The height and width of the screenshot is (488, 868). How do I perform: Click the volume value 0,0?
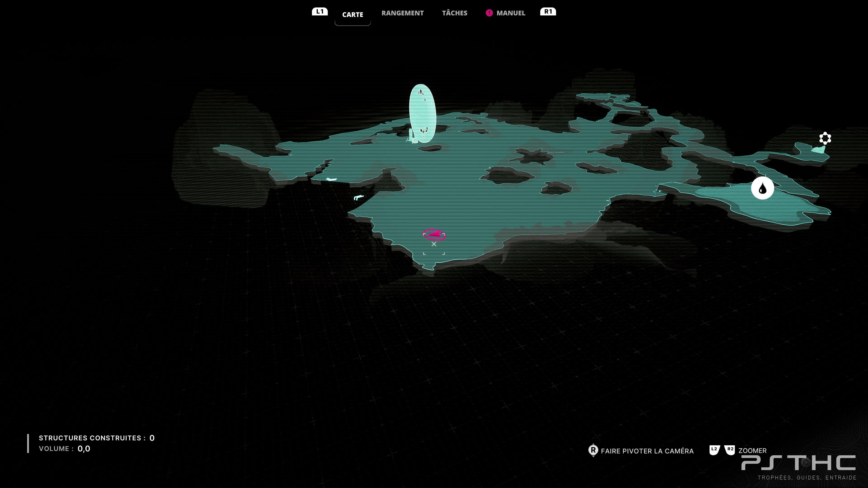pyautogui.click(x=84, y=449)
